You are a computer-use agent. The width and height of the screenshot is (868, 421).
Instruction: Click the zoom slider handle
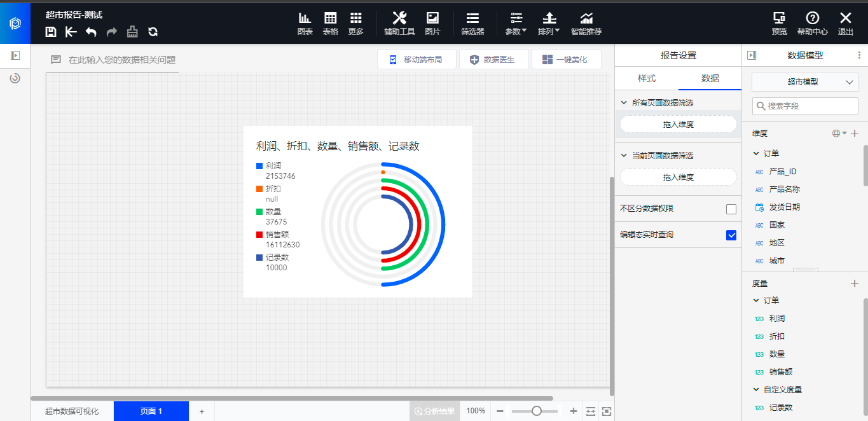point(537,411)
